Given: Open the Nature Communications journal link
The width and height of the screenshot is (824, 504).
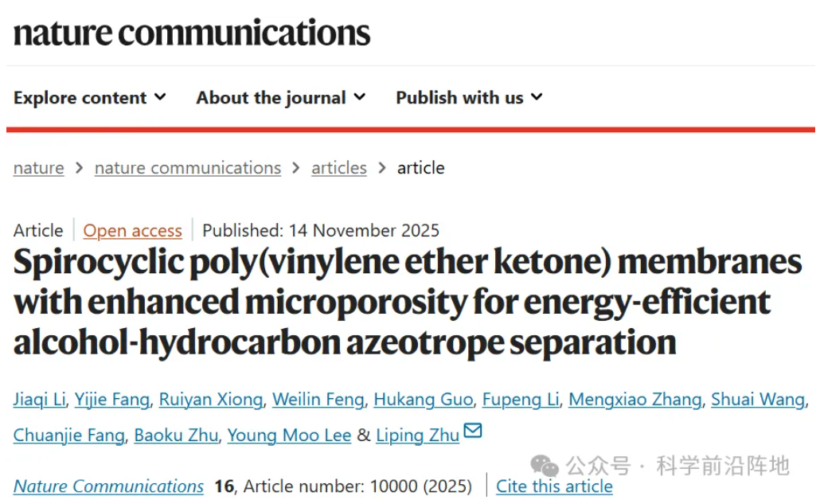Looking at the screenshot, I should [108, 486].
